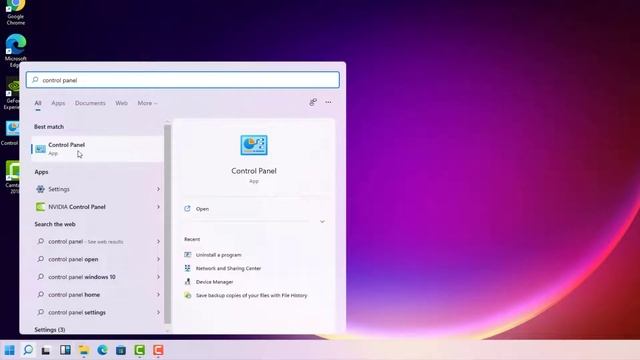Open the orange recorder taskbar icon

[158, 350]
